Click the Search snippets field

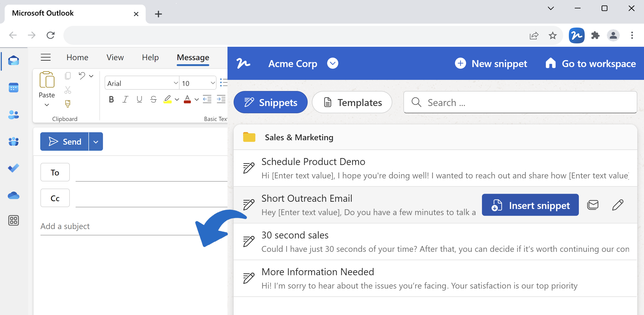tap(520, 102)
